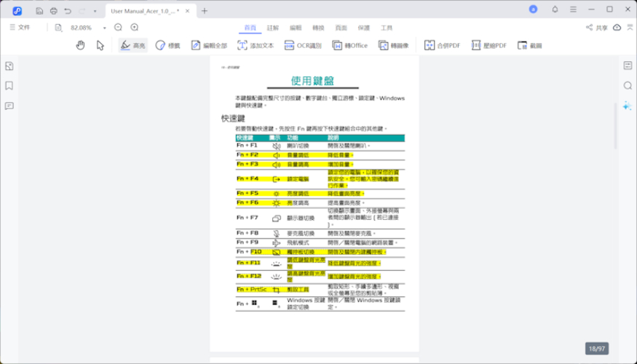Collapse the ribbon with the top-right toggle
This screenshot has height=364, width=637.
coord(630,28)
